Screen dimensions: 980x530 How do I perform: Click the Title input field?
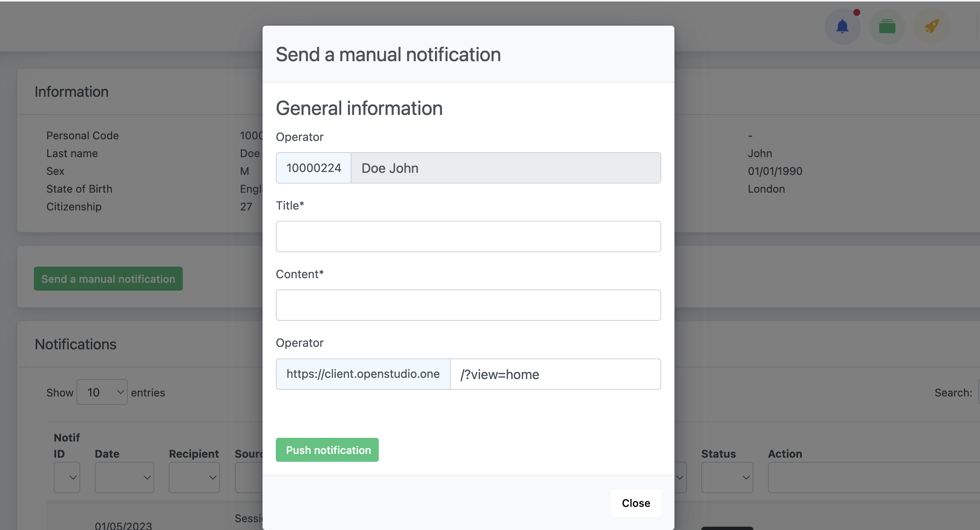468,236
